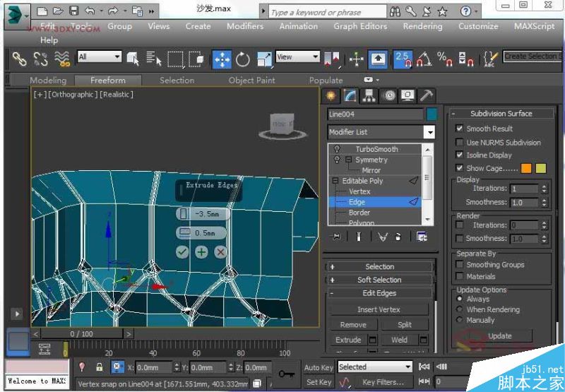Activate the Select and Scale tool
Image resolution: width=565 pixels, height=392 pixels.
point(263,59)
